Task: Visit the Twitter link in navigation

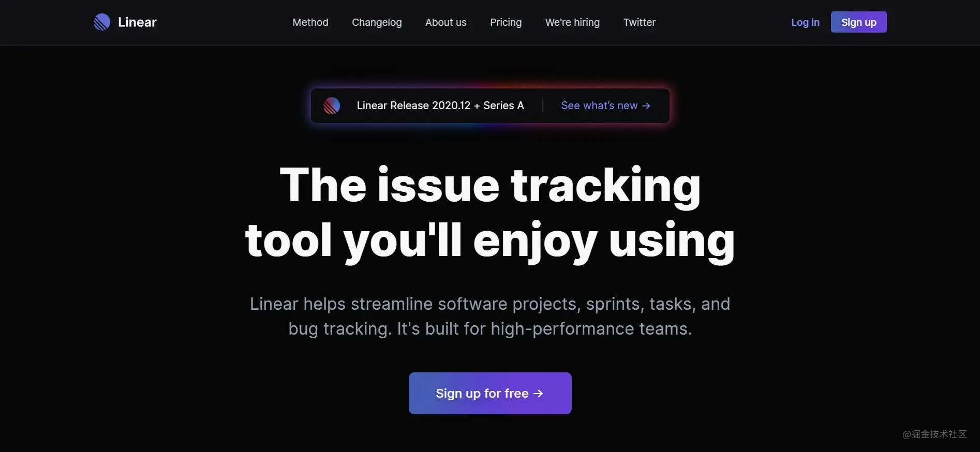Action: 640,22
